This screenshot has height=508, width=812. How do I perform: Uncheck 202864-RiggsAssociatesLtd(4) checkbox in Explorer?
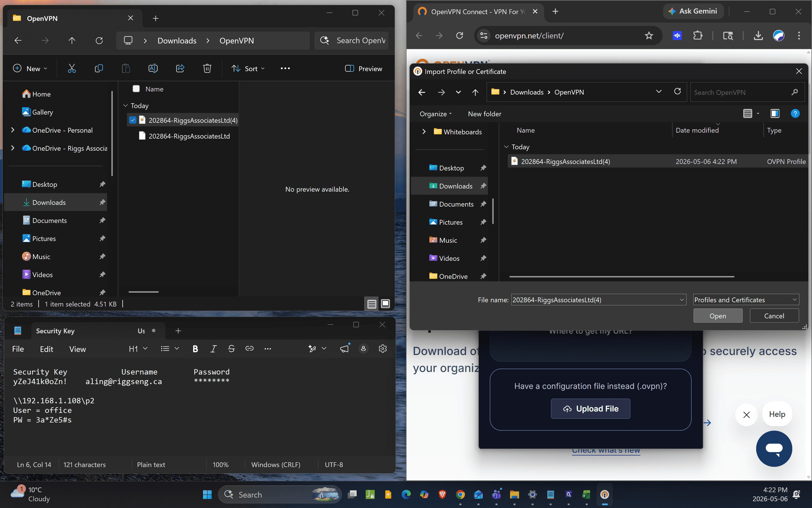pos(133,120)
